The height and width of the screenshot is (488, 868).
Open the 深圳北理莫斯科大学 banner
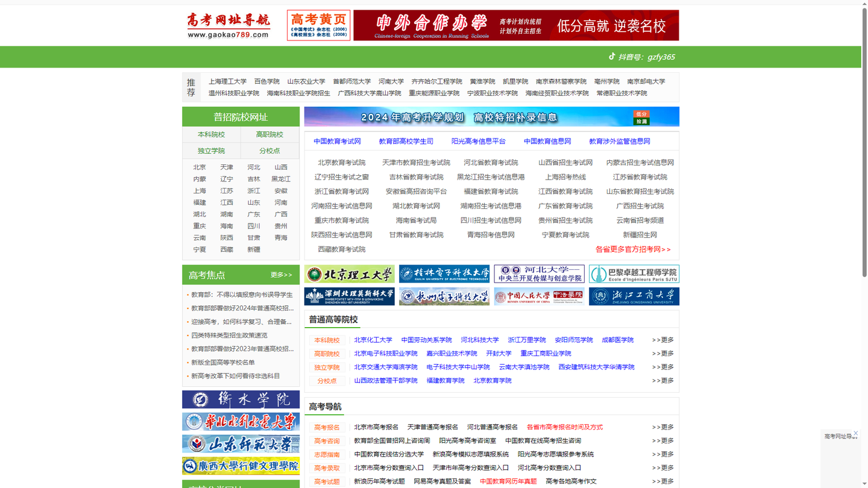349,296
